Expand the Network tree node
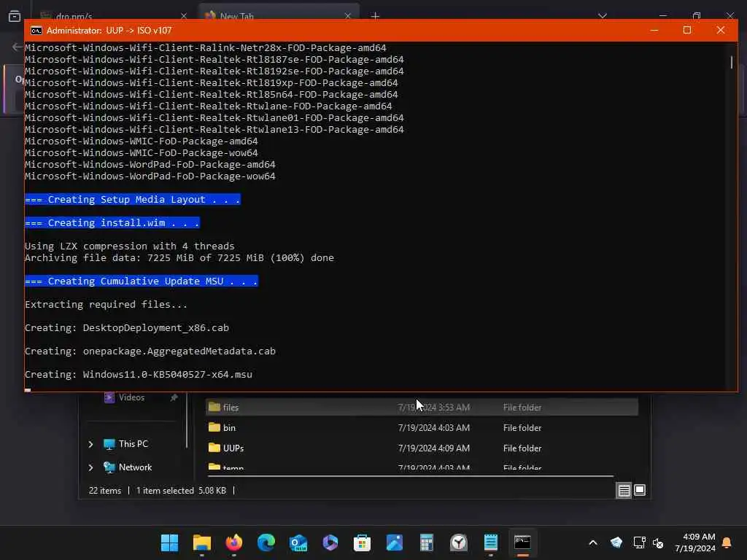The height and width of the screenshot is (560, 747). pos(90,467)
